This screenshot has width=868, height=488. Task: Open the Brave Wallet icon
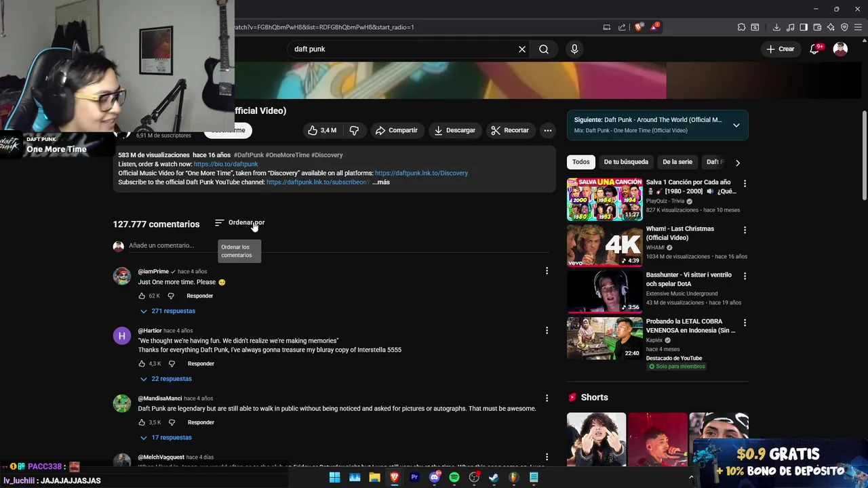pos(817,27)
